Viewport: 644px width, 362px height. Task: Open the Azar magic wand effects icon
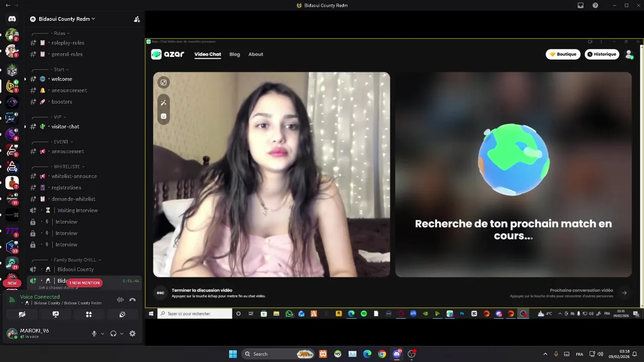click(x=164, y=103)
